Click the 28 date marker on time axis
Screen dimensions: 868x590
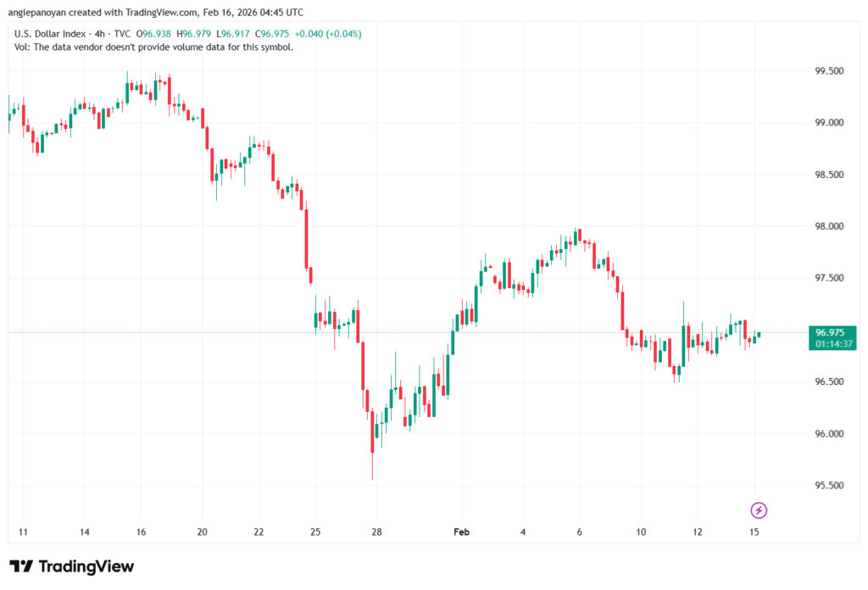377,532
